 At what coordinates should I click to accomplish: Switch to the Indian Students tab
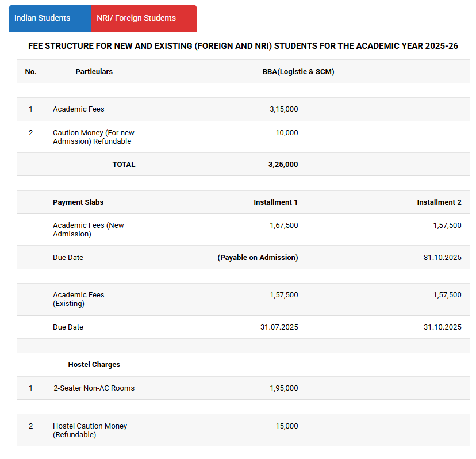click(43, 18)
